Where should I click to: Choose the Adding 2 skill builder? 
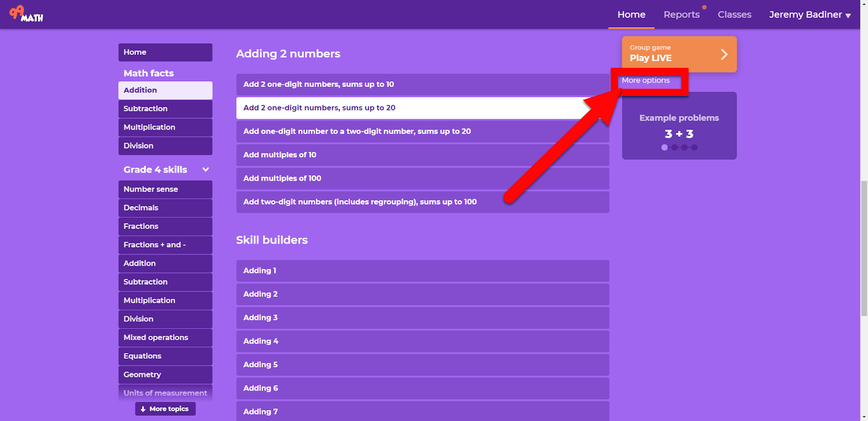tap(423, 294)
